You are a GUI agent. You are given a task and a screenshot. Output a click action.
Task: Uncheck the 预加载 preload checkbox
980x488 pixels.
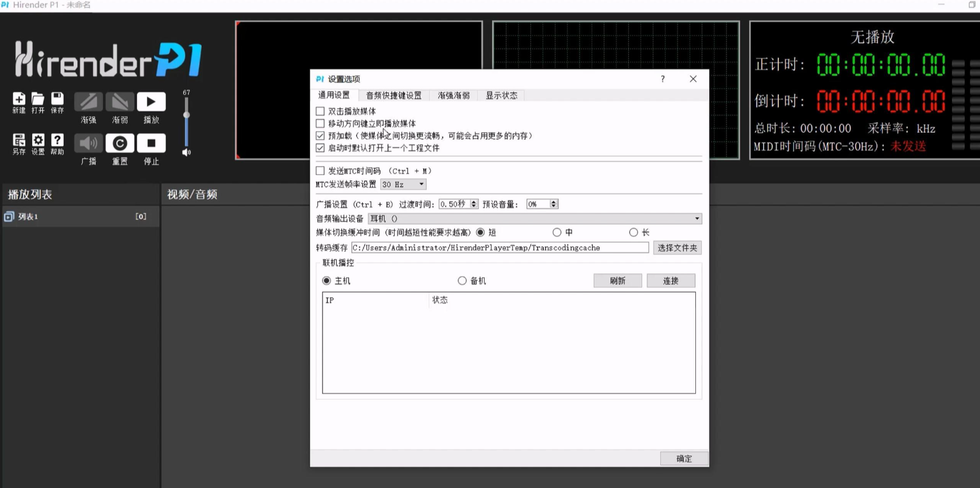(320, 136)
